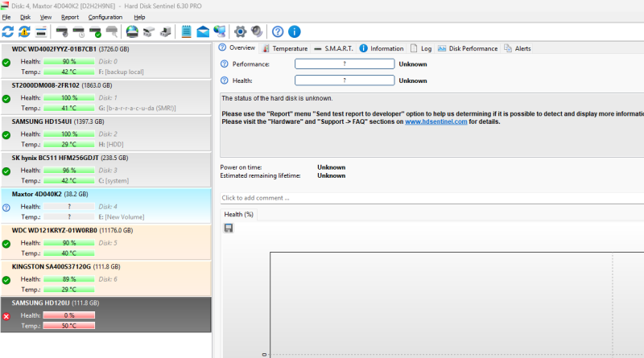
Task: Click unknown status icon of Maxtor 4D040K2
Action: 6,208
